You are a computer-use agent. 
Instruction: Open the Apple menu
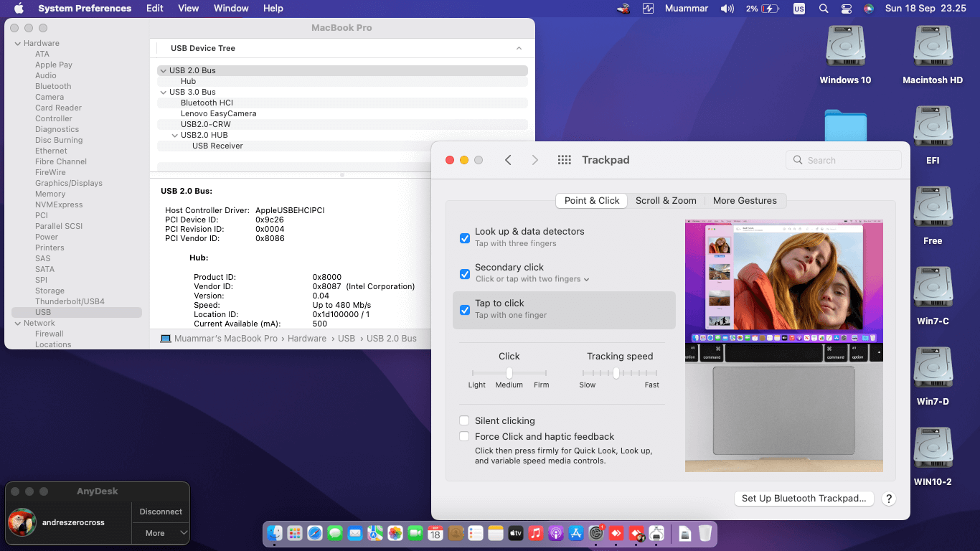coord(19,9)
